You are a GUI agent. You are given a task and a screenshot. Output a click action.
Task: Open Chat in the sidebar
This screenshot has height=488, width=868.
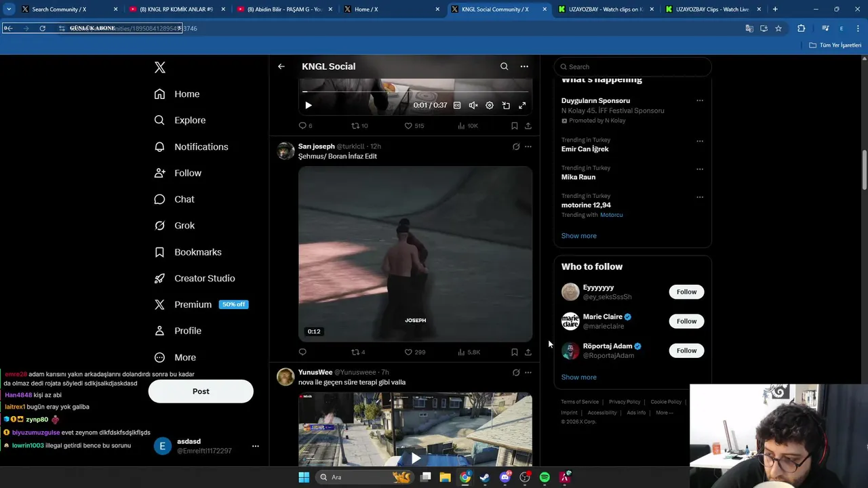click(174, 199)
